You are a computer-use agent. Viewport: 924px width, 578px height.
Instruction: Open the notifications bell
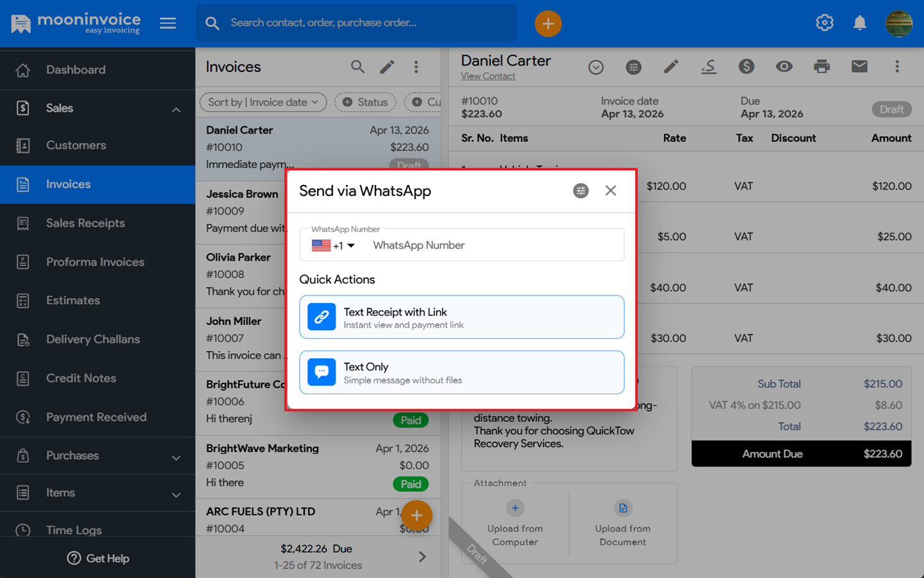(860, 23)
